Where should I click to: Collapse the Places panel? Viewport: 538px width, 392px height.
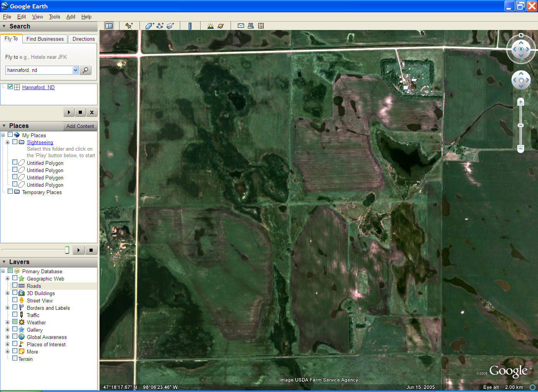4,126
